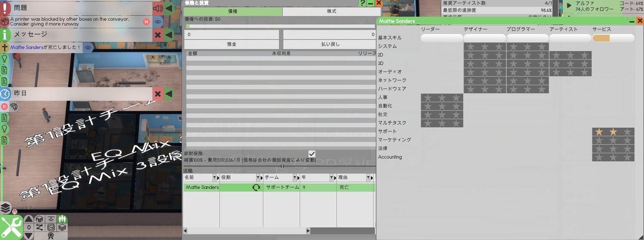Click the blue clock 昨日 icon
Image resolution: width=644 pixels, height=240 pixels.
[5, 94]
